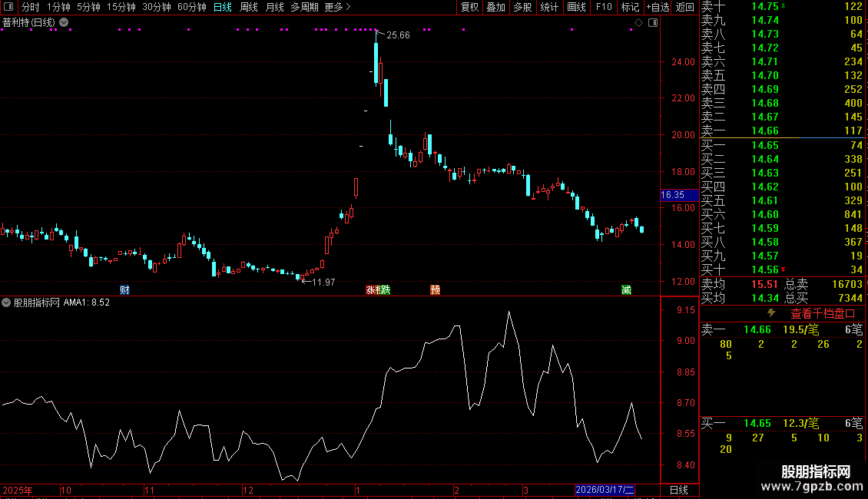
Task: Click the 标记 mark button
Action: (x=630, y=7)
